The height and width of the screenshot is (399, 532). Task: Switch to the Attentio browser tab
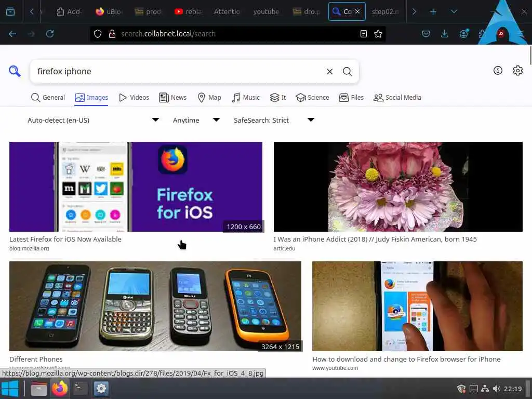click(227, 12)
